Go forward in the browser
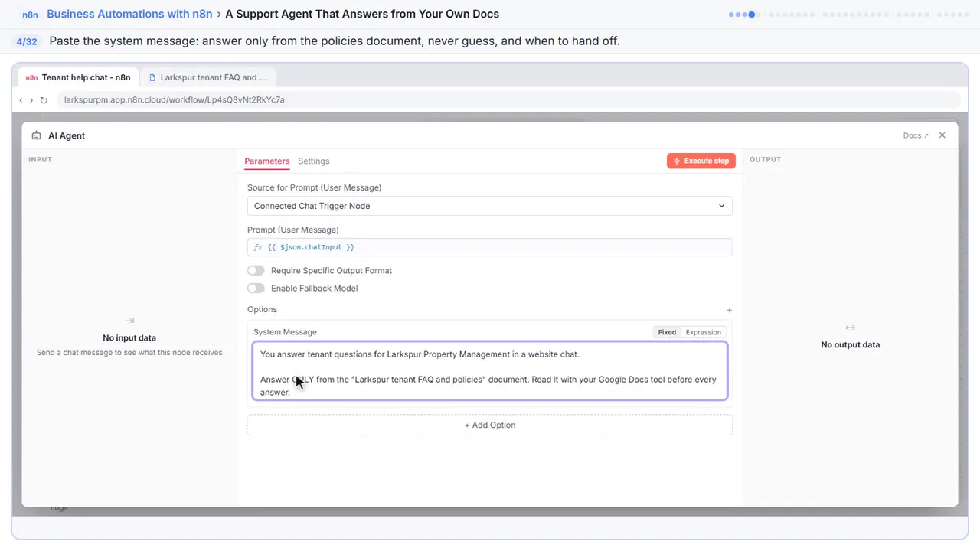The height and width of the screenshot is (551, 980). 31,100
